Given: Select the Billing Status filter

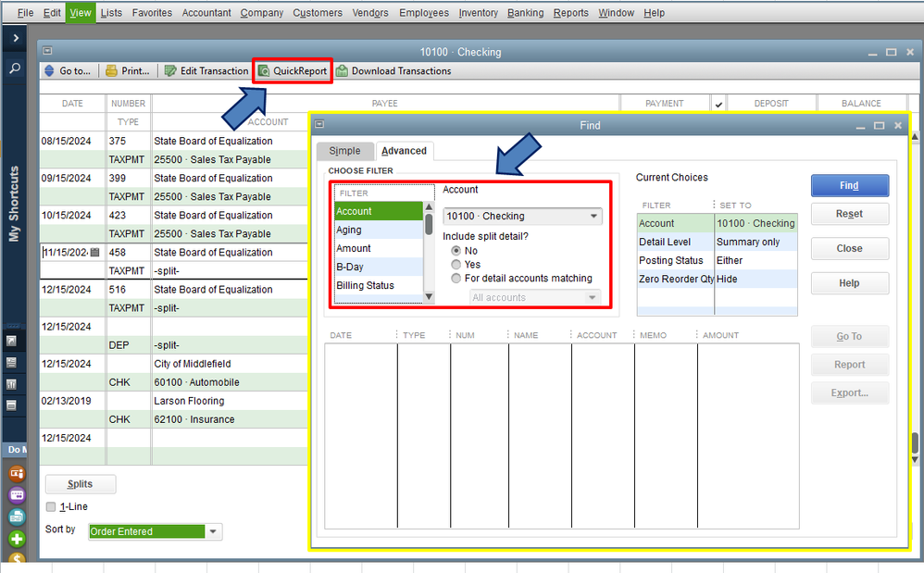Looking at the screenshot, I should [379, 285].
